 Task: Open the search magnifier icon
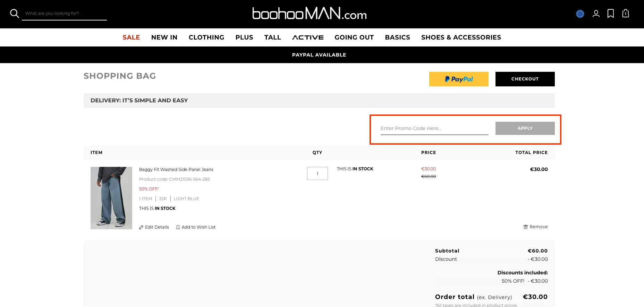tap(14, 13)
